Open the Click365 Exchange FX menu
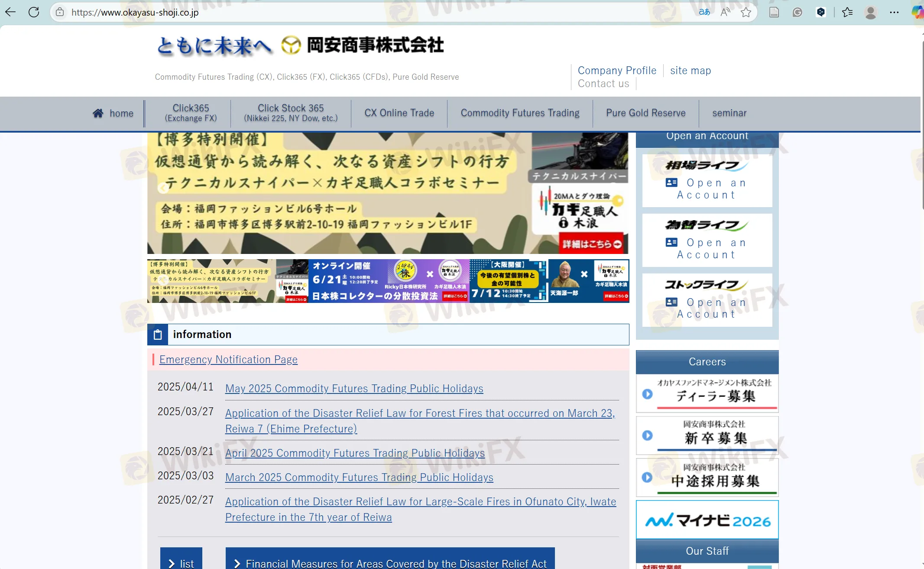This screenshot has height=569, width=924. click(x=191, y=113)
